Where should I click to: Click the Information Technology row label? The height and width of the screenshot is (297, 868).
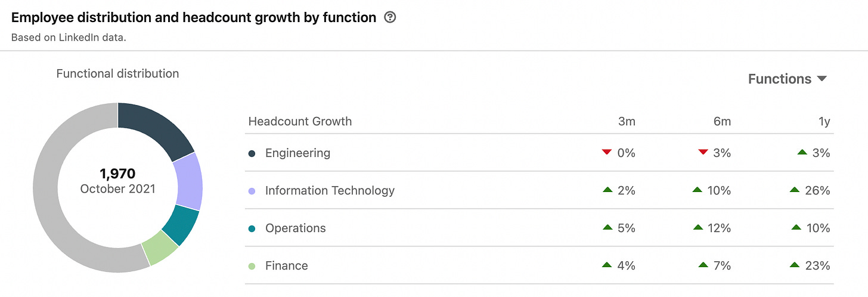click(x=330, y=191)
